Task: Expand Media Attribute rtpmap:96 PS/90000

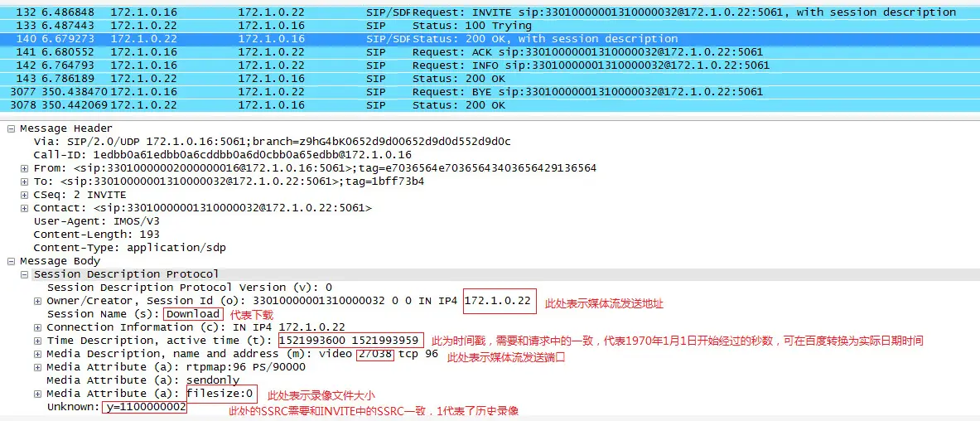Action: 38,367
